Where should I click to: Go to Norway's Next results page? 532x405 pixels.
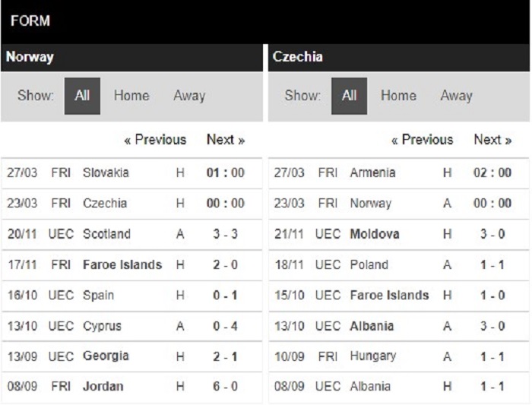coord(226,140)
